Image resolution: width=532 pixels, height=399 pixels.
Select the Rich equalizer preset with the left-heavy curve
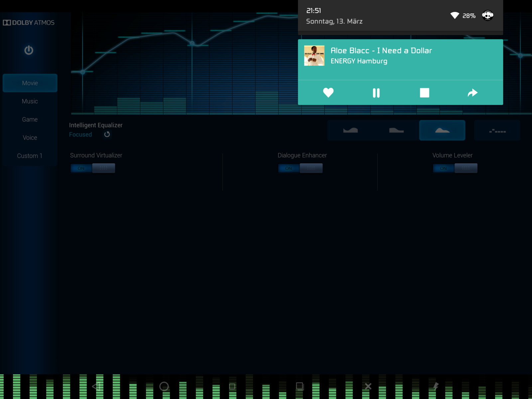tap(396, 130)
